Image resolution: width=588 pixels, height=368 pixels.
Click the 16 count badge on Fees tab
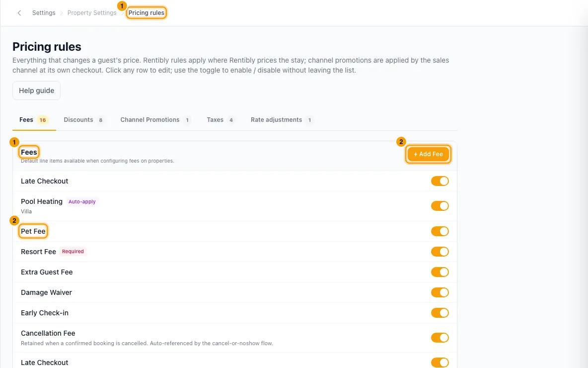point(43,120)
